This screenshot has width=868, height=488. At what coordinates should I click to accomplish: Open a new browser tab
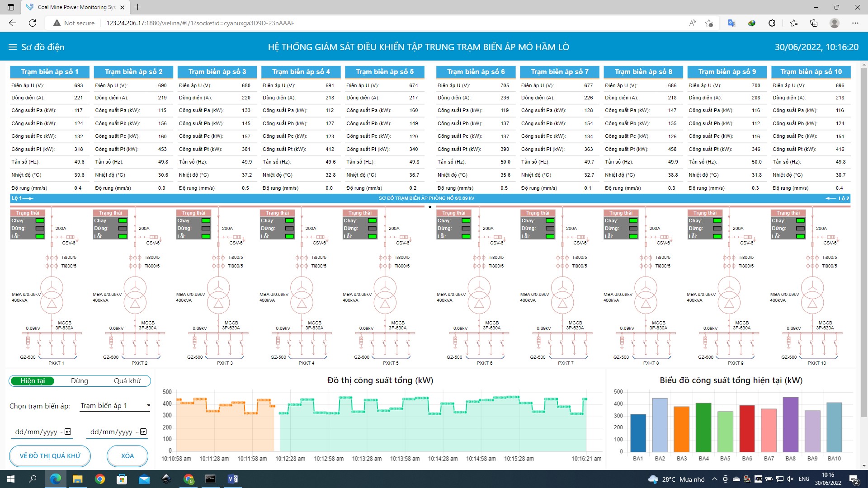pyautogui.click(x=138, y=7)
